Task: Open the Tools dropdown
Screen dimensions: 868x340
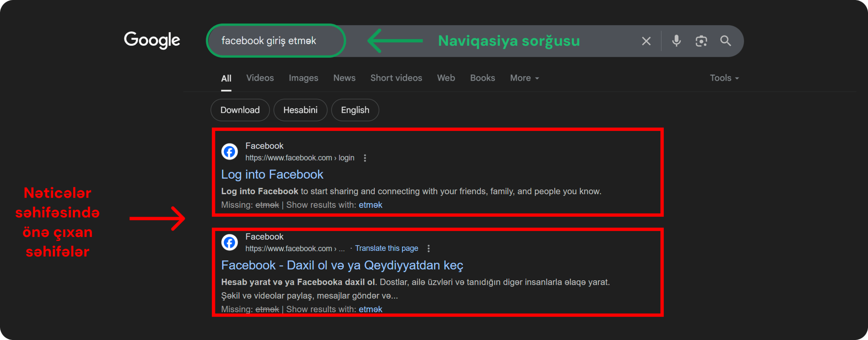Action: pos(724,78)
